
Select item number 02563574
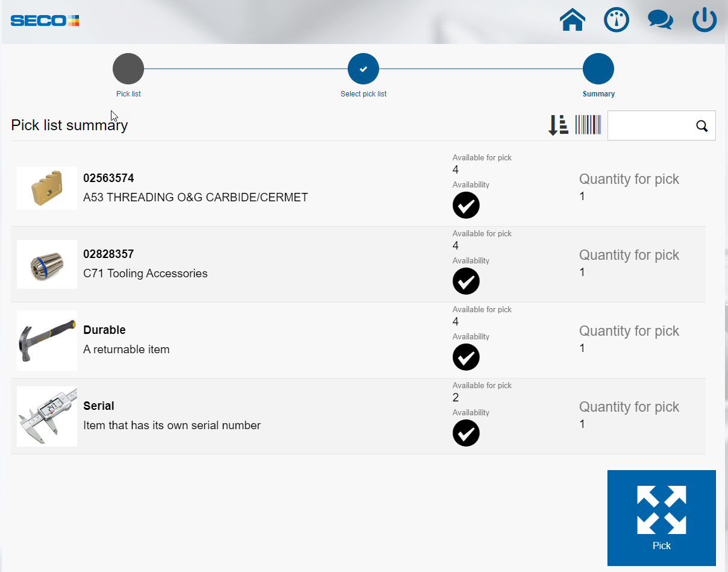coord(108,178)
